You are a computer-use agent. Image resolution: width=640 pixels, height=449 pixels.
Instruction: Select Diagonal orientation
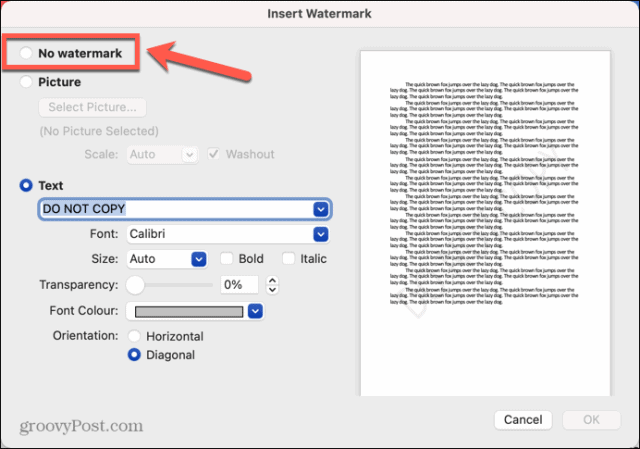coord(134,355)
